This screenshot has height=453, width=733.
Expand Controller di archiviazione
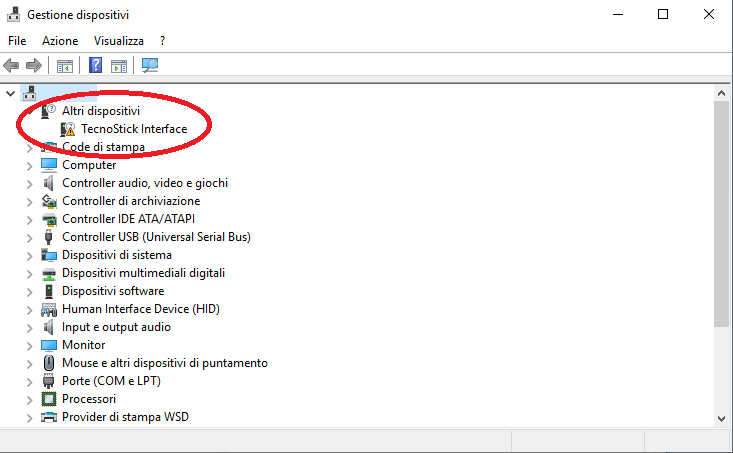pyautogui.click(x=29, y=202)
